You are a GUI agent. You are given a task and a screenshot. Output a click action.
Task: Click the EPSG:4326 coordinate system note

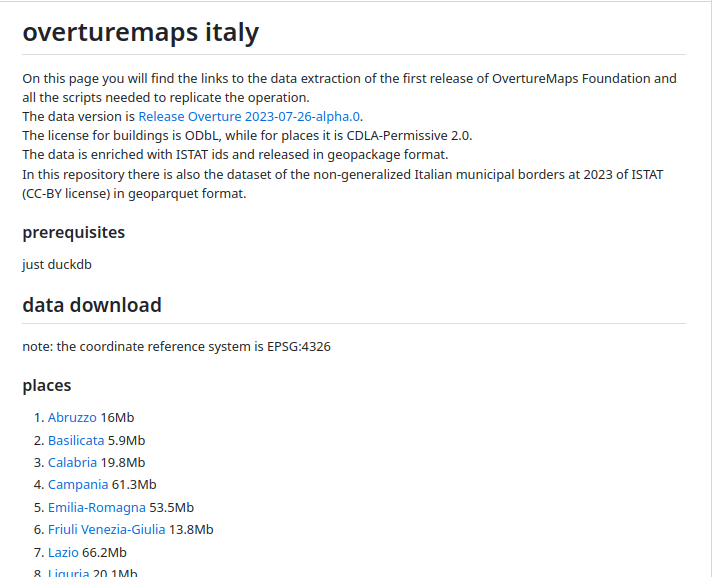(x=176, y=347)
